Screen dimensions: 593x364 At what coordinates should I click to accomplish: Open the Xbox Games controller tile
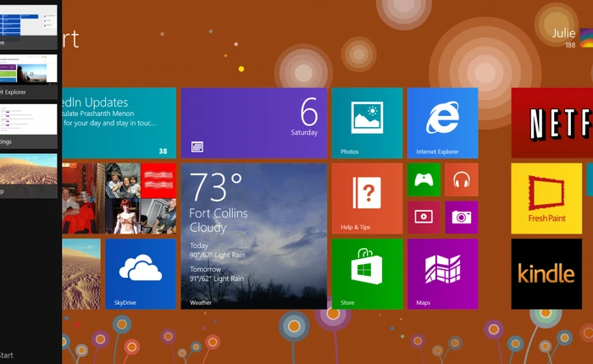[424, 179]
